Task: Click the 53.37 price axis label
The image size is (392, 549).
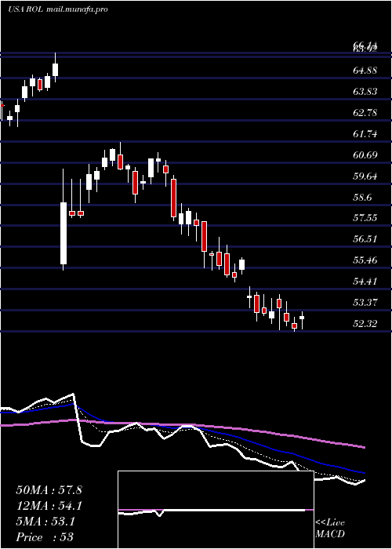Action: [x=365, y=303]
